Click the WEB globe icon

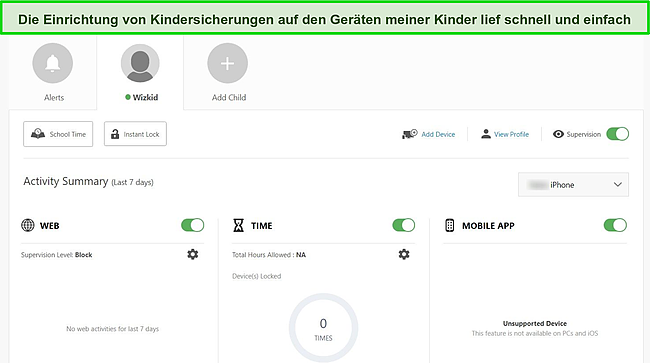tap(28, 225)
